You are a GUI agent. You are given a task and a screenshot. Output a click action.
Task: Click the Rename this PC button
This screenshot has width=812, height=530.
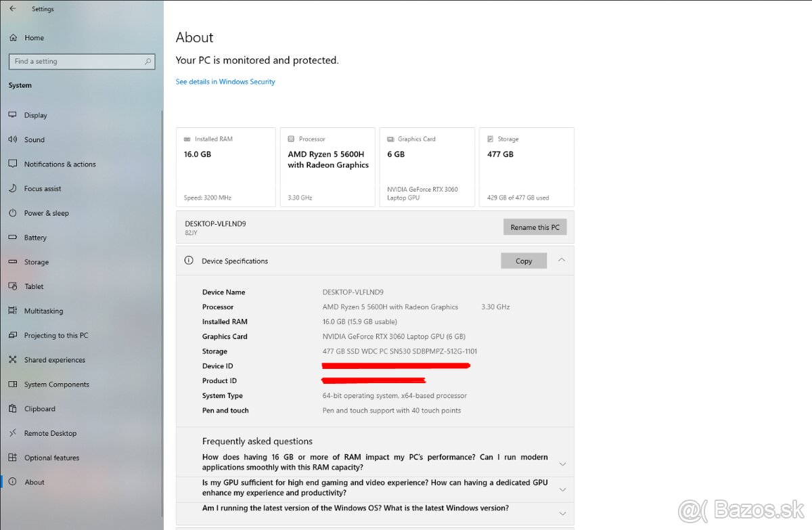tap(535, 227)
